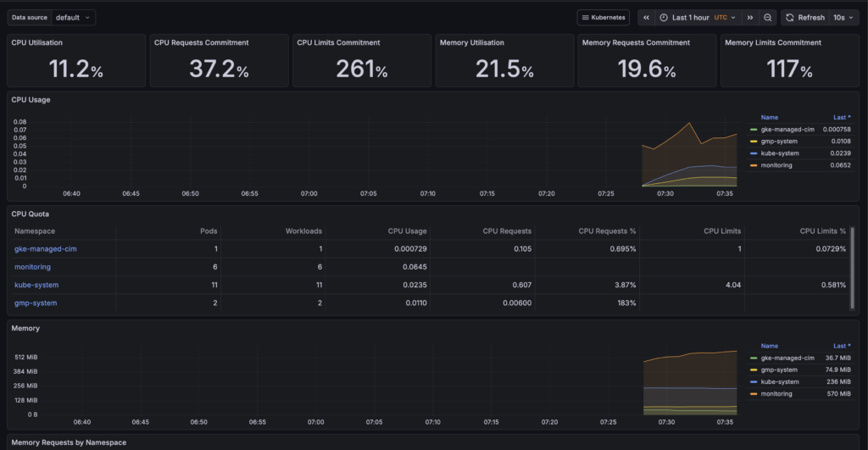Sort CPU Quota table by Pods column
The width and height of the screenshot is (868, 450).
coord(209,231)
